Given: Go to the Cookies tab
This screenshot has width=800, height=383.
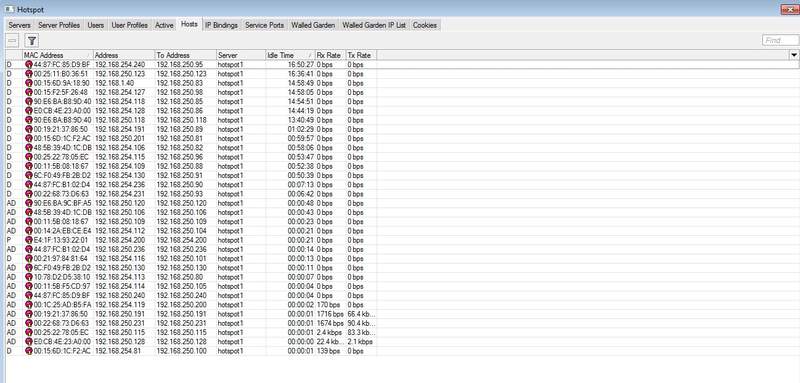Looking at the screenshot, I should click(x=425, y=25).
